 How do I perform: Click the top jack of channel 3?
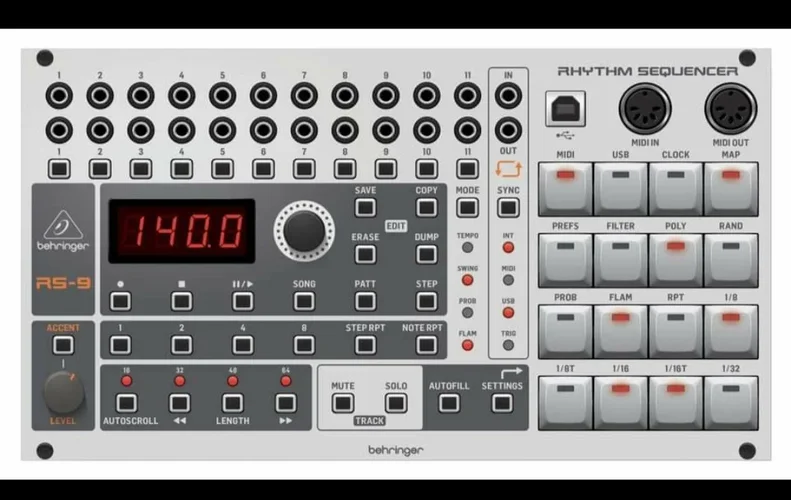[141, 96]
